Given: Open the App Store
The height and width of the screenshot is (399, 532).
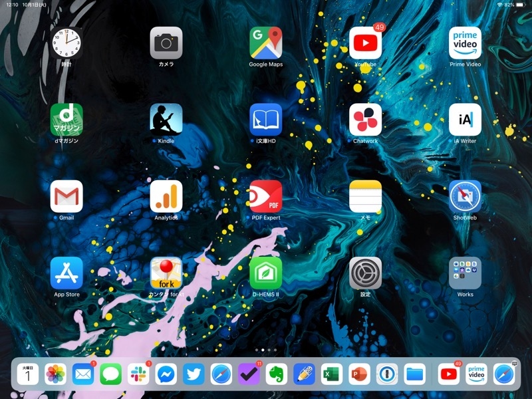Looking at the screenshot, I should coord(66,273).
